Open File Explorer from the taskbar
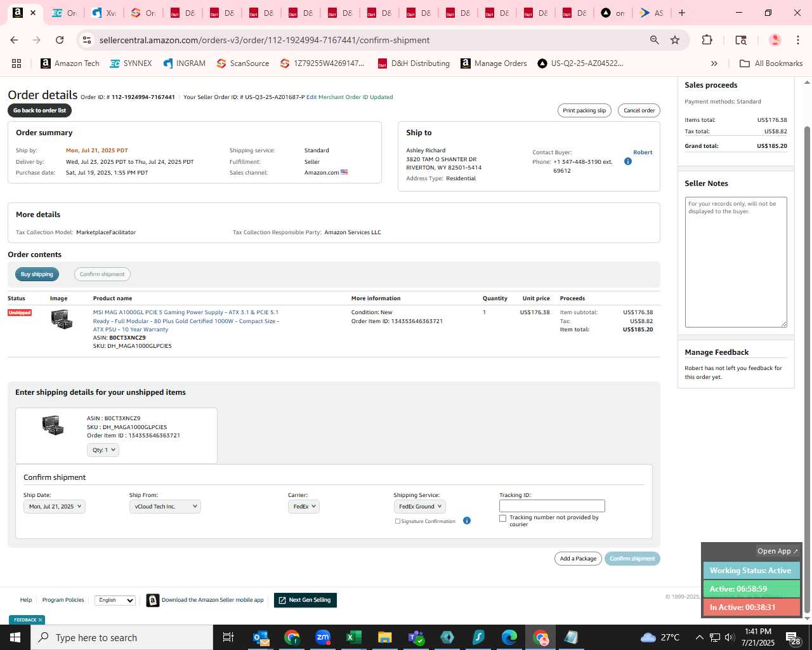The image size is (812, 650). tap(384, 637)
